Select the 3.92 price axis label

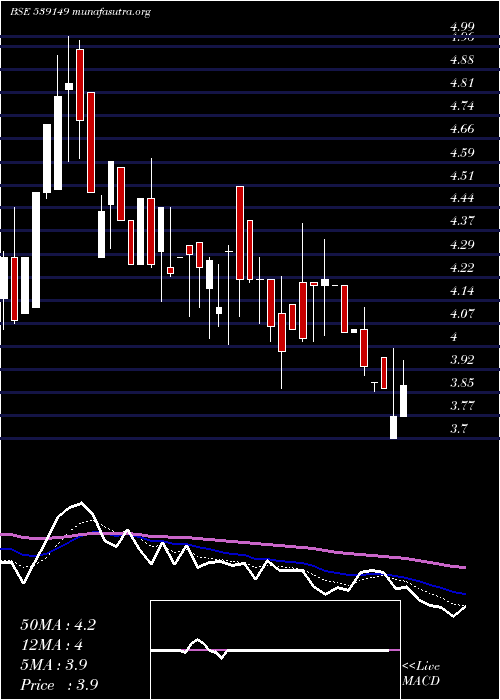pos(462,360)
